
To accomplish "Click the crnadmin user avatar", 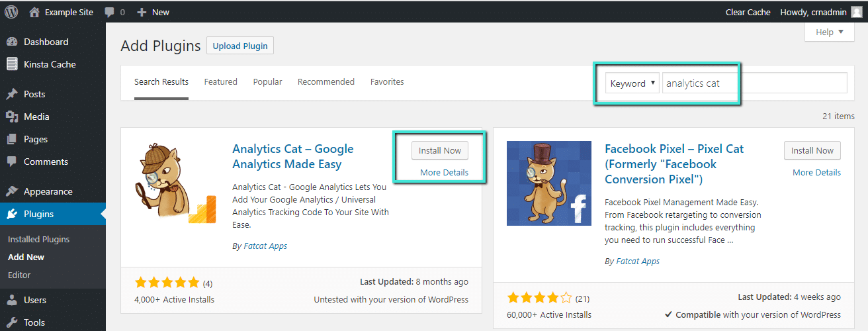I will point(856,12).
